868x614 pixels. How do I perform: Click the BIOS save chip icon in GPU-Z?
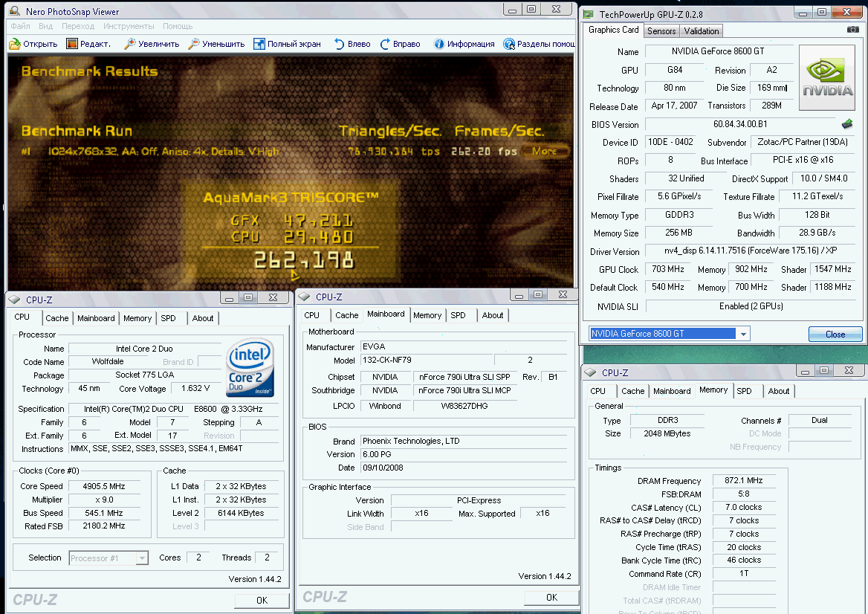point(847,124)
